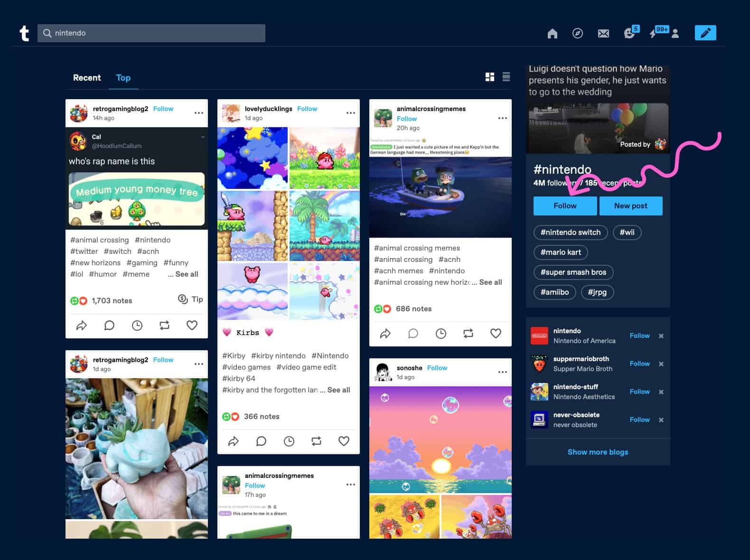Open the #nintendo switch related tag
The image size is (750, 560).
click(x=571, y=233)
